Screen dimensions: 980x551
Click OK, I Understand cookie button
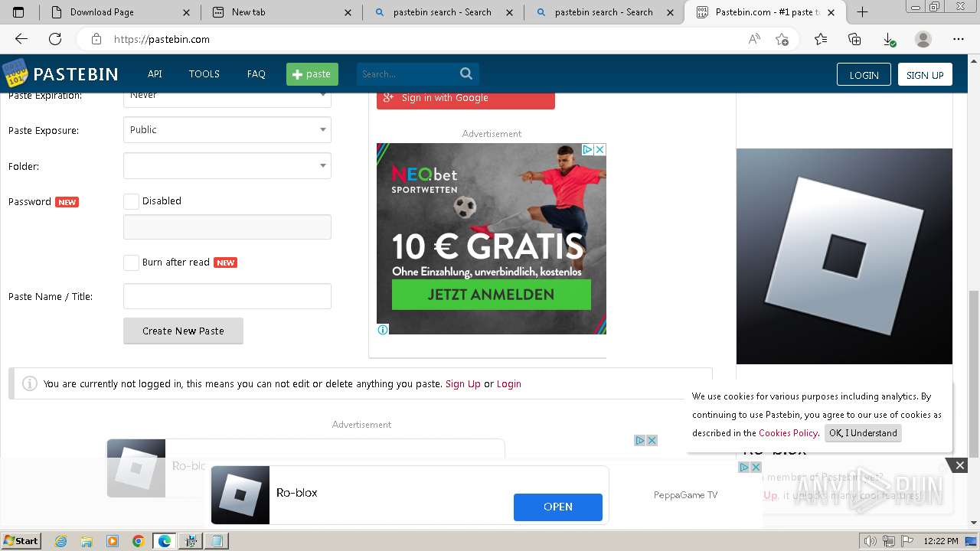[863, 433]
